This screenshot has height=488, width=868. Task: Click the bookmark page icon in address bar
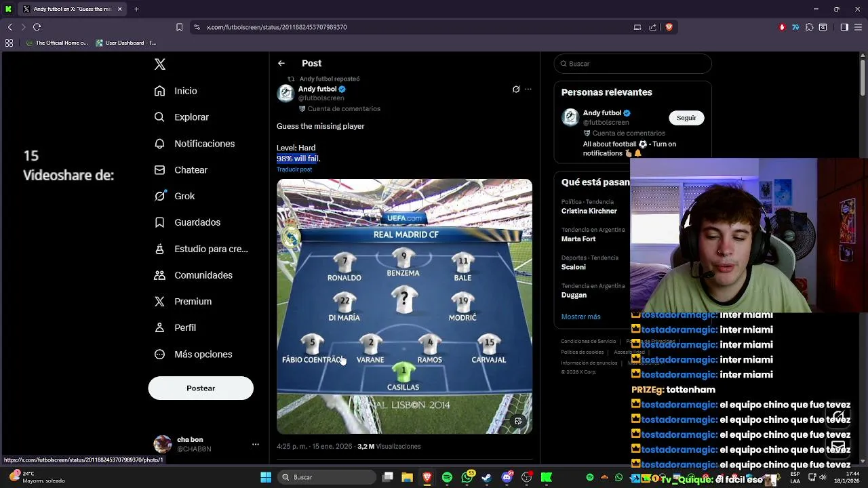coord(179,27)
